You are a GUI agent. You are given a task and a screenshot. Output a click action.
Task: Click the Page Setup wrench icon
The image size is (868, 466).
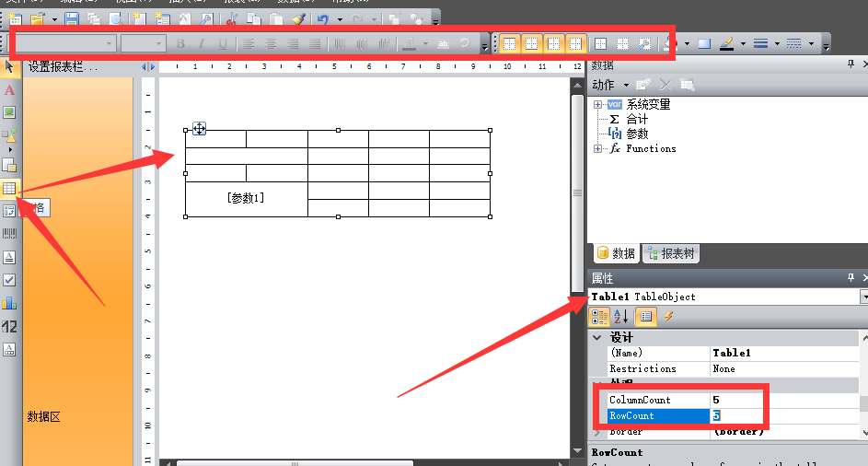[205, 19]
